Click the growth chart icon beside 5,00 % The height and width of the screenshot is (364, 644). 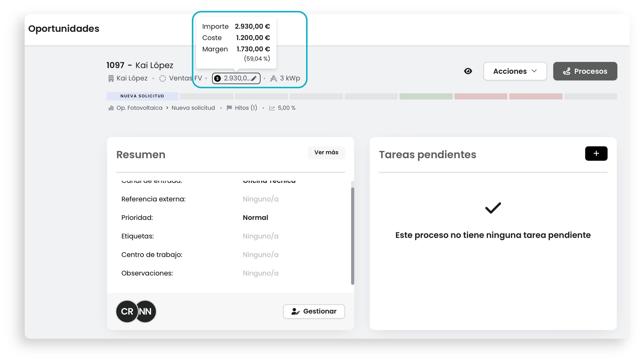click(272, 108)
